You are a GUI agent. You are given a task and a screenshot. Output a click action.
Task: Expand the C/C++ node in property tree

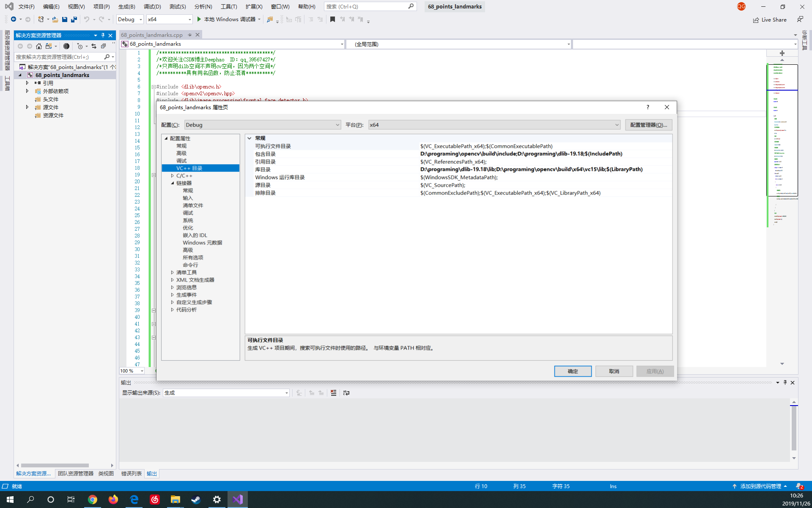173,176
